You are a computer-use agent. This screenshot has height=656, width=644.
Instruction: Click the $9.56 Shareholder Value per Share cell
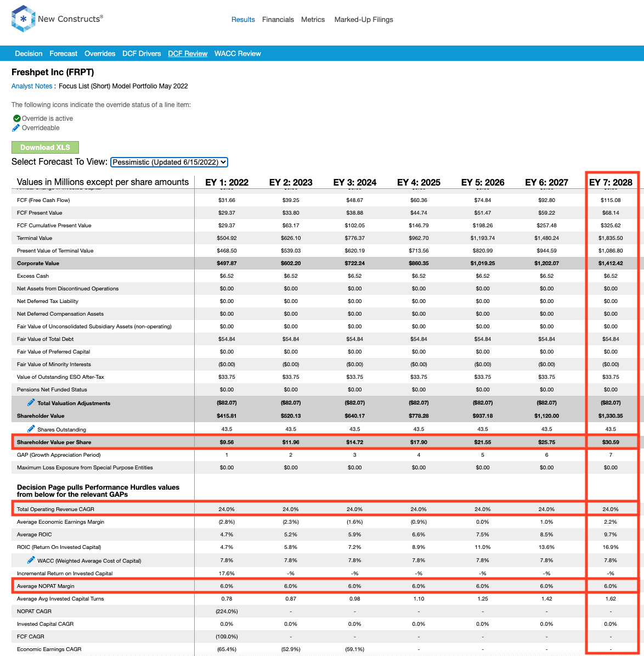point(227,442)
